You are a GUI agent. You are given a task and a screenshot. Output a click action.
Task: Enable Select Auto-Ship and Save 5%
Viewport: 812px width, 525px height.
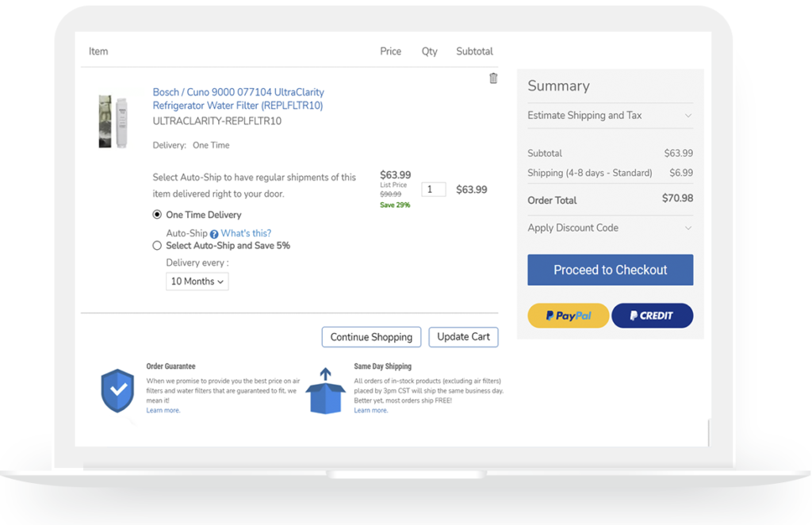pyautogui.click(x=157, y=246)
